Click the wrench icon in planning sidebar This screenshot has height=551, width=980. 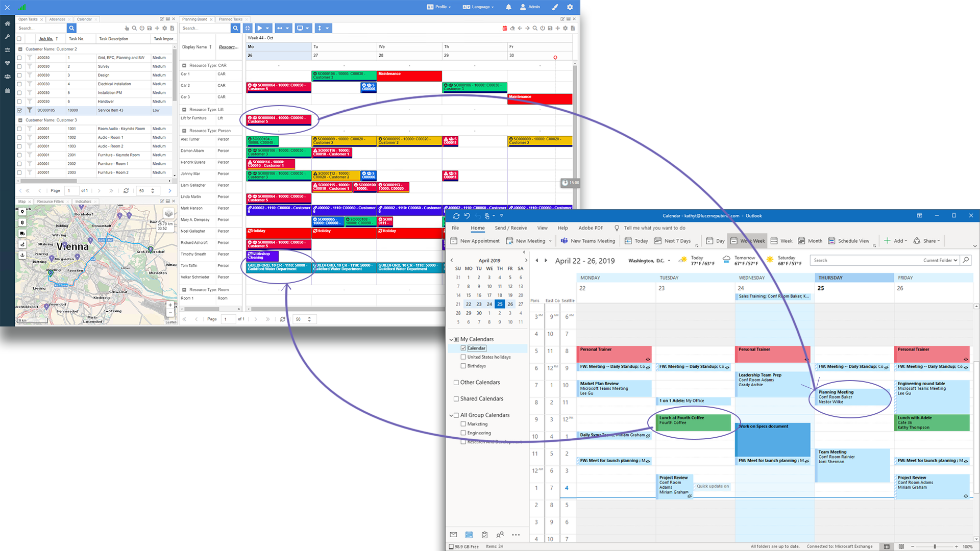click(7, 37)
